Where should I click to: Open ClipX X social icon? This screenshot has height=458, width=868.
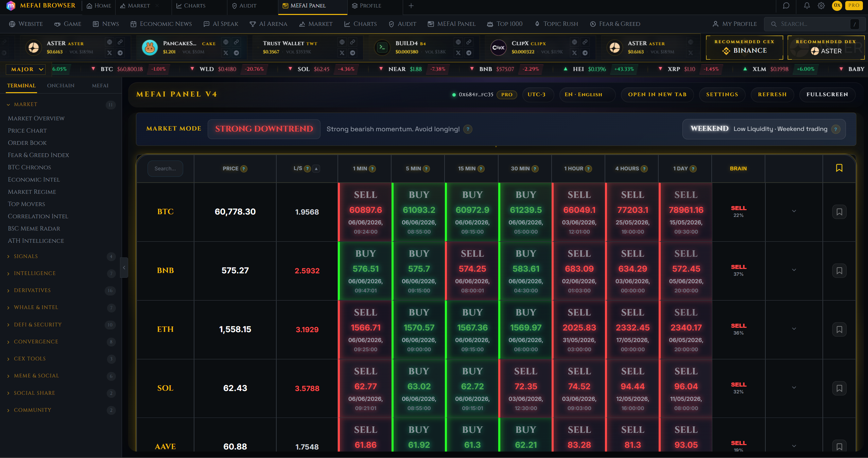click(x=574, y=53)
